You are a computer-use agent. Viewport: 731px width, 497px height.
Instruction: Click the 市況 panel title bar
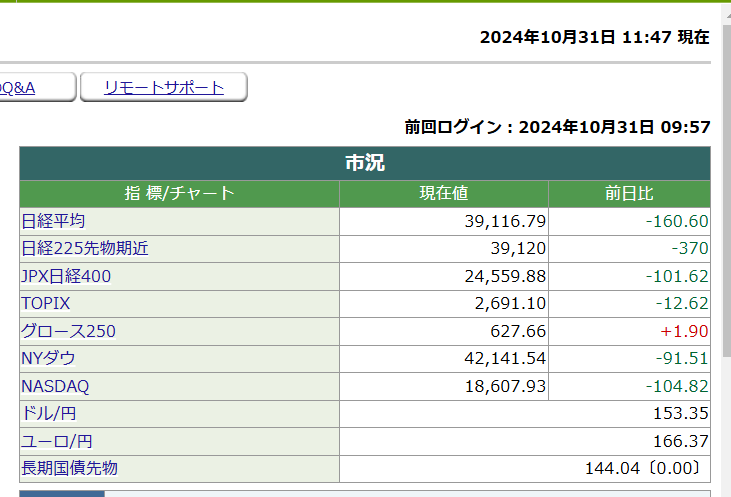tap(364, 163)
